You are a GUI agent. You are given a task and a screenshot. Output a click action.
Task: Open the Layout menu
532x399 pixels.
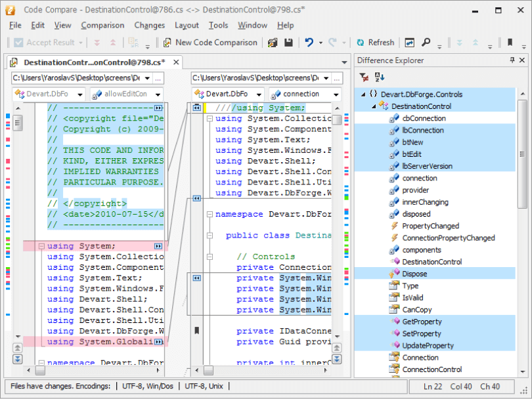pyautogui.click(x=187, y=25)
